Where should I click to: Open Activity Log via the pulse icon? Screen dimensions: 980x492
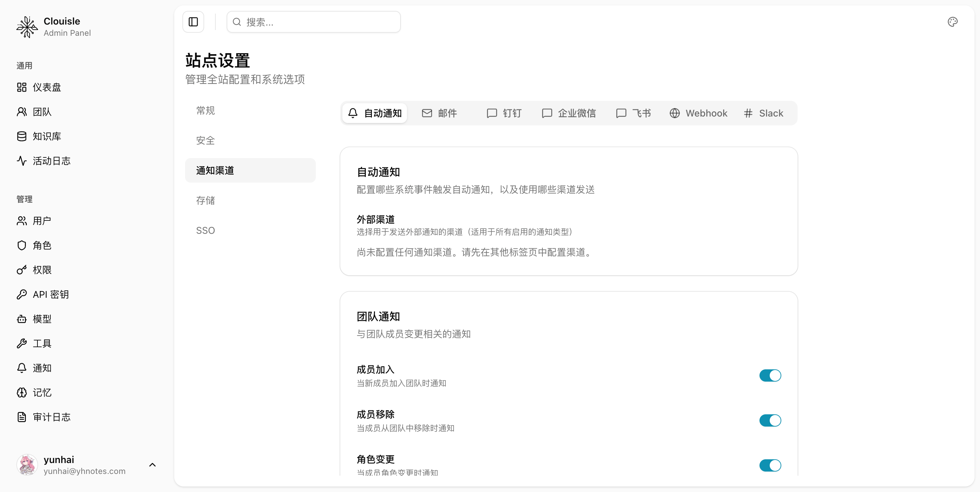(22, 161)
